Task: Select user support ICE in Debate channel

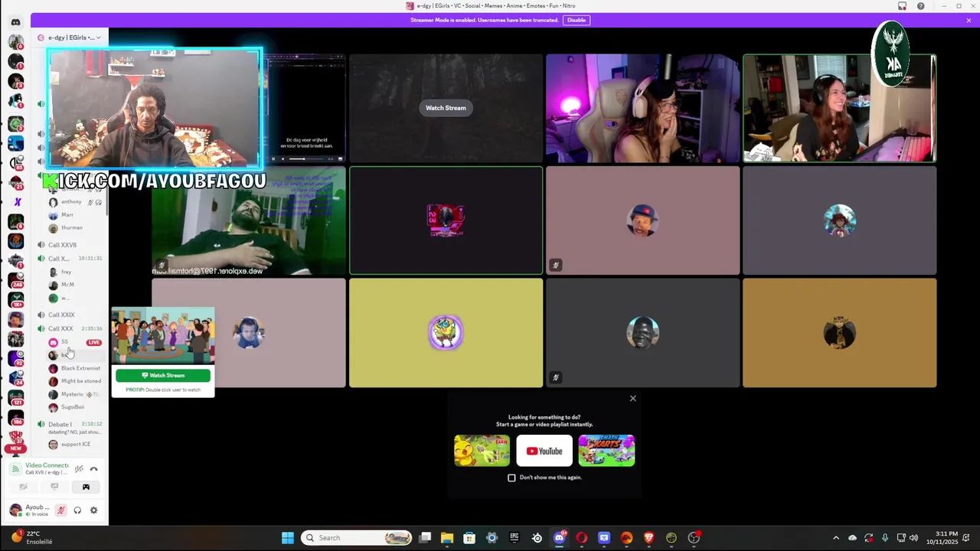Action: (x=75, y=444)
